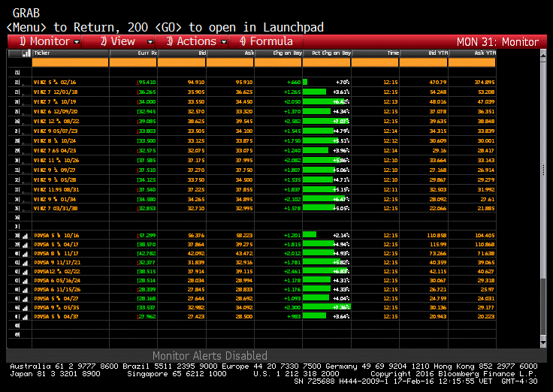This screenshot has height=392, width=553.
Task: Open chart icon beside PDVSA 9 11/17/21 row
Action: click(x=25, y=263)
